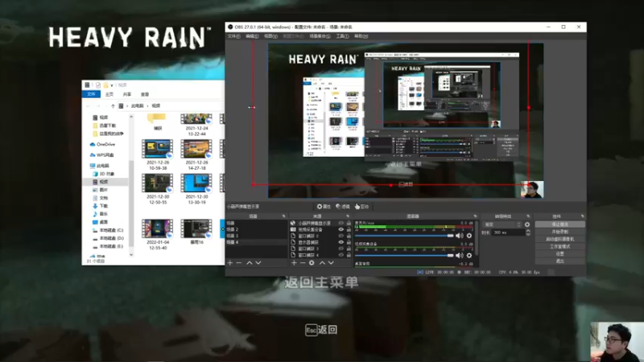
Task: Open source properties gear in sources toolbar
Action: 312,263
